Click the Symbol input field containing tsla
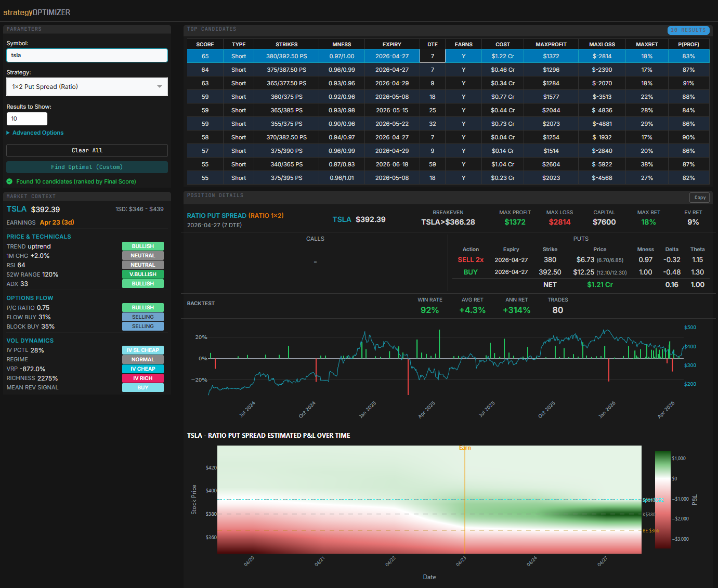This screenshot has height=588, width=718. [87, 55]
